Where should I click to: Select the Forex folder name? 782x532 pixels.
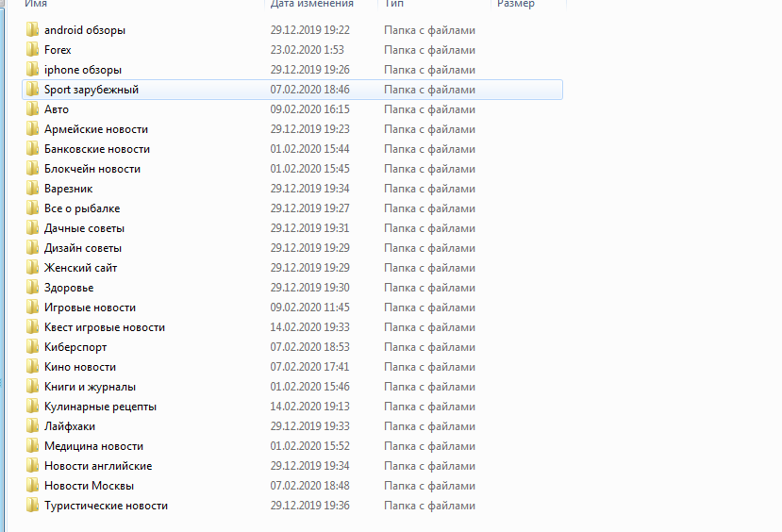(x=58, y=50)
